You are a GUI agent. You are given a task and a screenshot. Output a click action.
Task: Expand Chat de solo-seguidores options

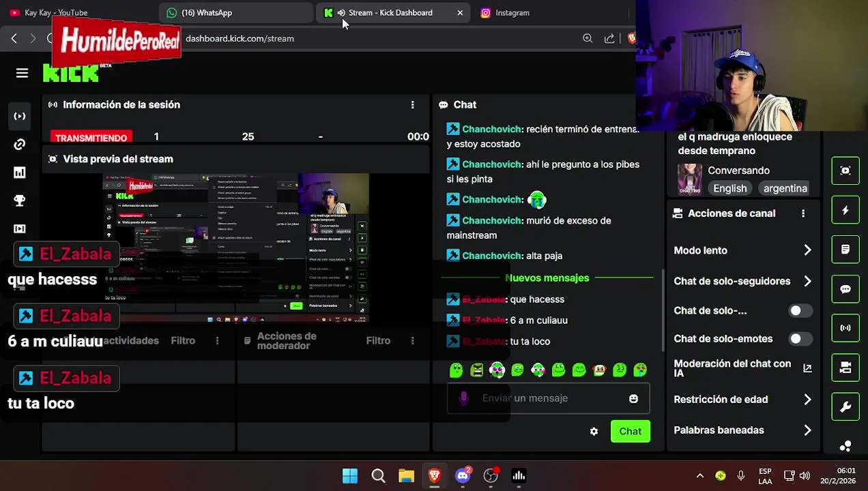pos(807,281)
